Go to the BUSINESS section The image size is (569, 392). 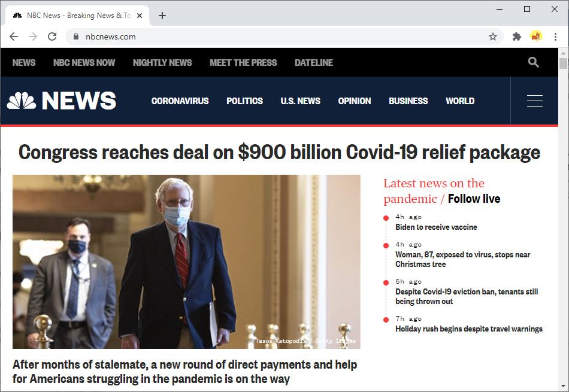(408, 101)
